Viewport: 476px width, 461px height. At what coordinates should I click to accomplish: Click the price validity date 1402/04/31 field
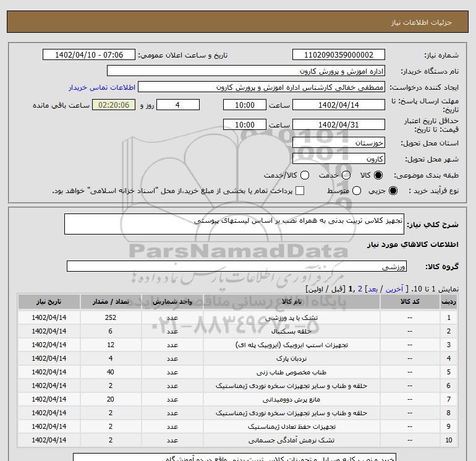point(339,124)
